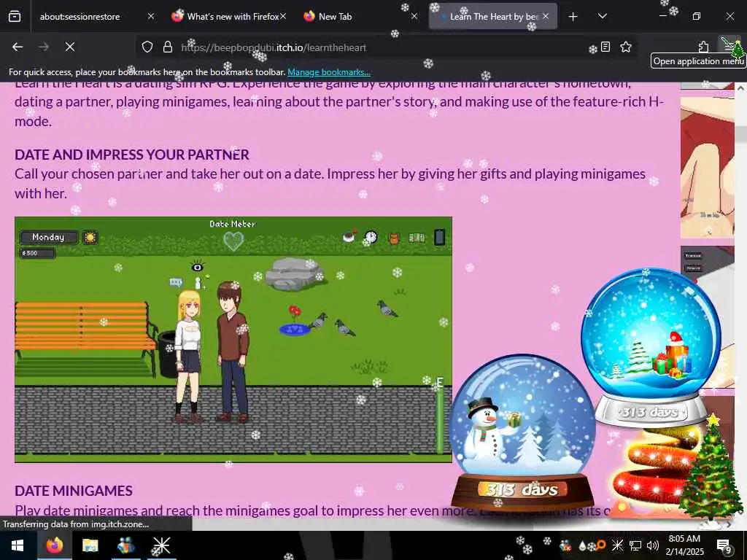Click the page vertical scrollbar up arrow
The image size is (747, 560).
pyautogui.click(x=740, y=88)
